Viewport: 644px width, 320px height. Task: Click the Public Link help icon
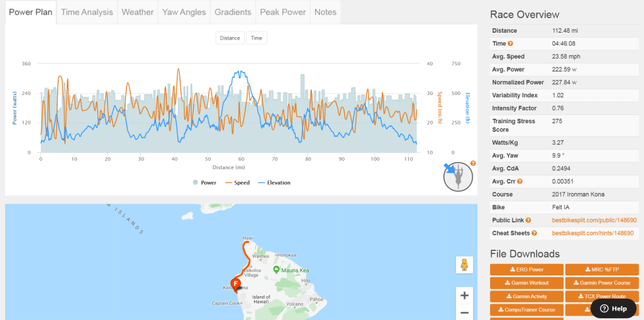pyautogui.click(x=528, y=220)
